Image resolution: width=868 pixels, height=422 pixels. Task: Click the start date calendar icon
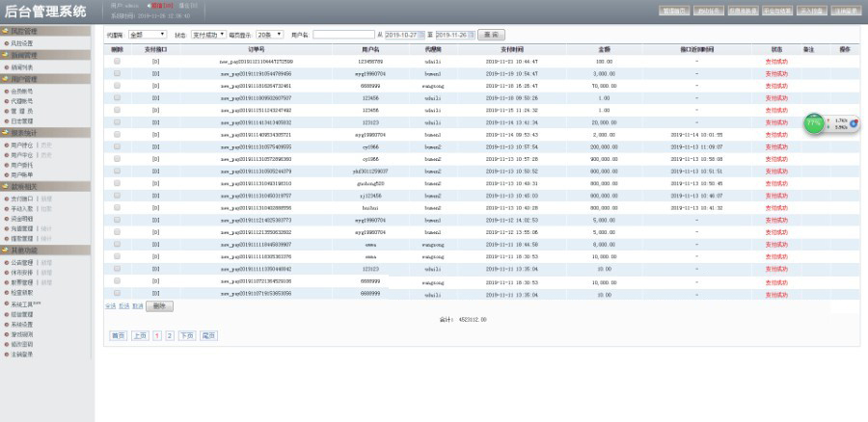tap(419, 34)
